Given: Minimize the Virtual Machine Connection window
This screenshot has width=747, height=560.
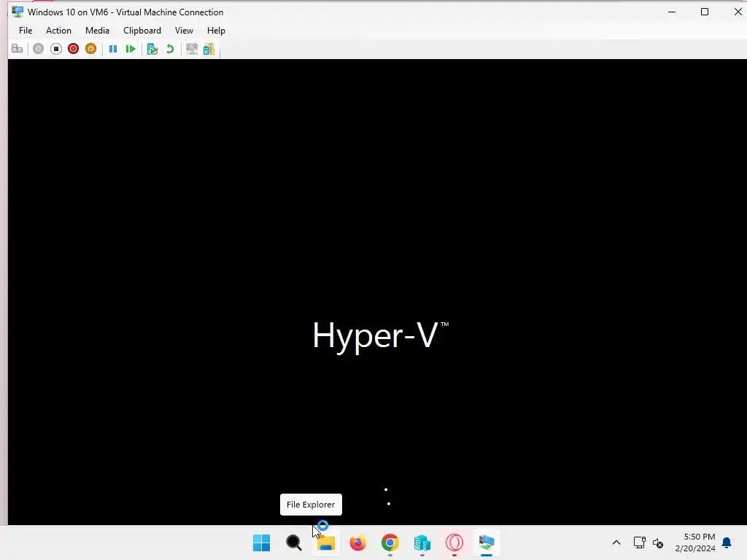Looking at the screenshot, I should point(672,12).
